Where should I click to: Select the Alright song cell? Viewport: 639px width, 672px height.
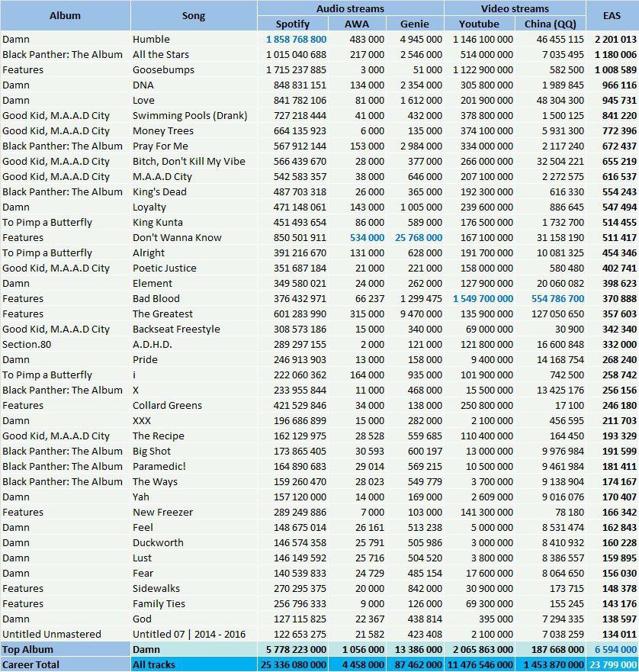pos(194,252)
